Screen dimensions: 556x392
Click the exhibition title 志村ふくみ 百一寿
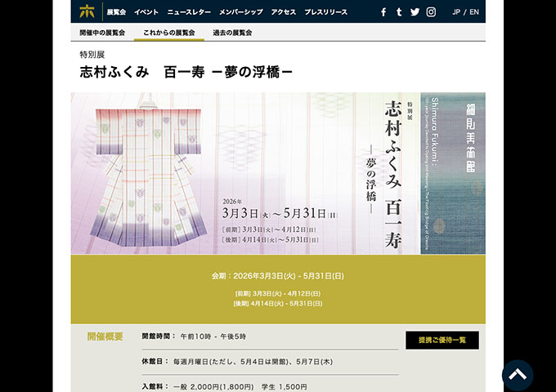(x=186, y=72)
